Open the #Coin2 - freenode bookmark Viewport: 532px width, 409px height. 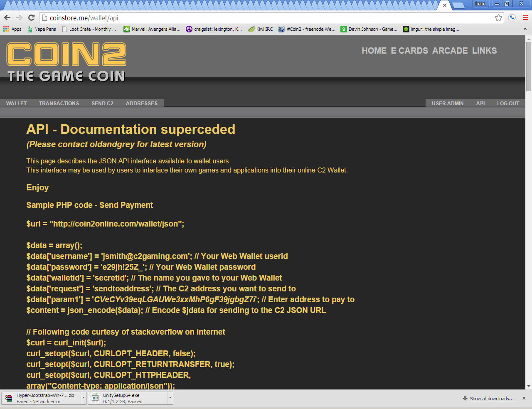point(307,29)
